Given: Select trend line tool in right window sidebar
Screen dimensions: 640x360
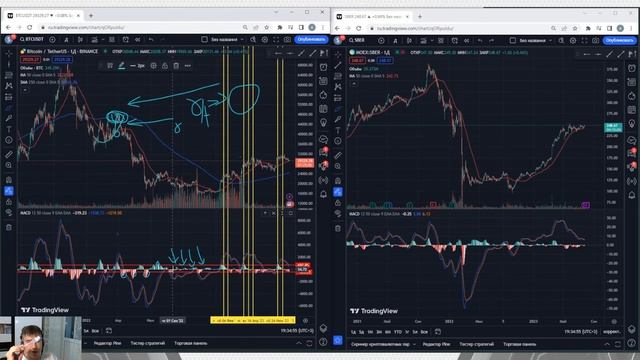Looking at the screenshot, I should tap(338, 65).
